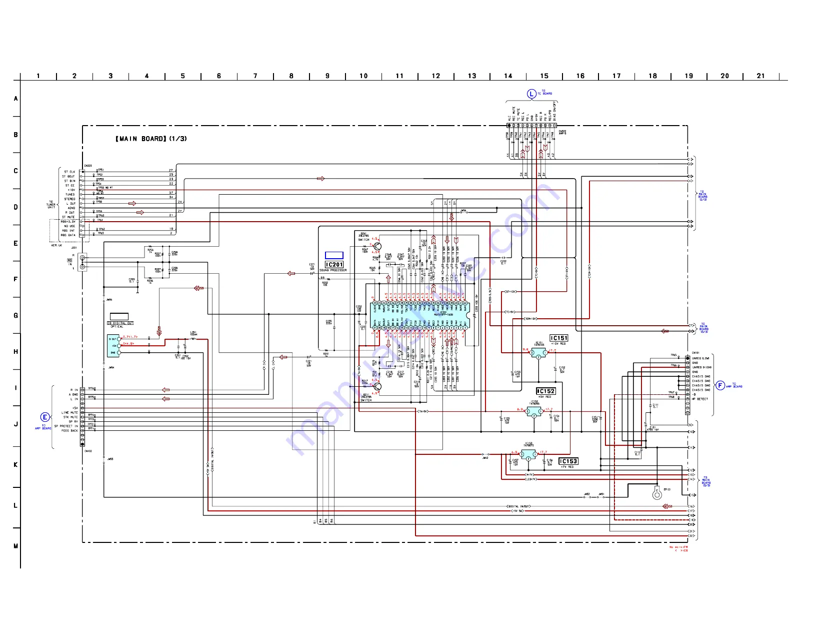Click the 'LINE MUTE' pin label
Image resolution: width=840 pixels, height=632 pixels.
(69, 413)
